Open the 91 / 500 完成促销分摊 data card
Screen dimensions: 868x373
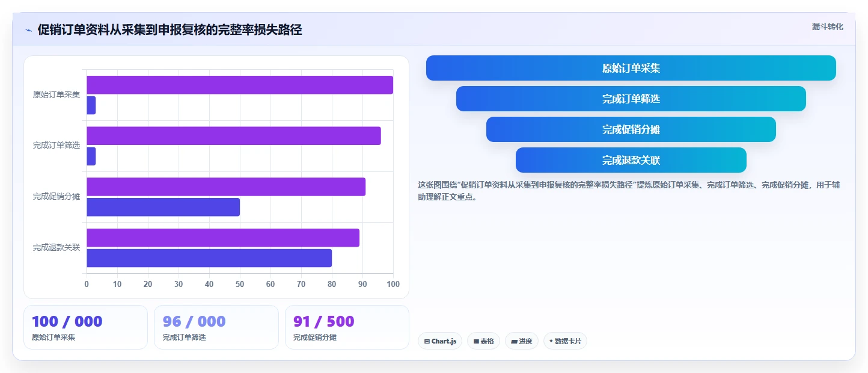pos(347,327)
